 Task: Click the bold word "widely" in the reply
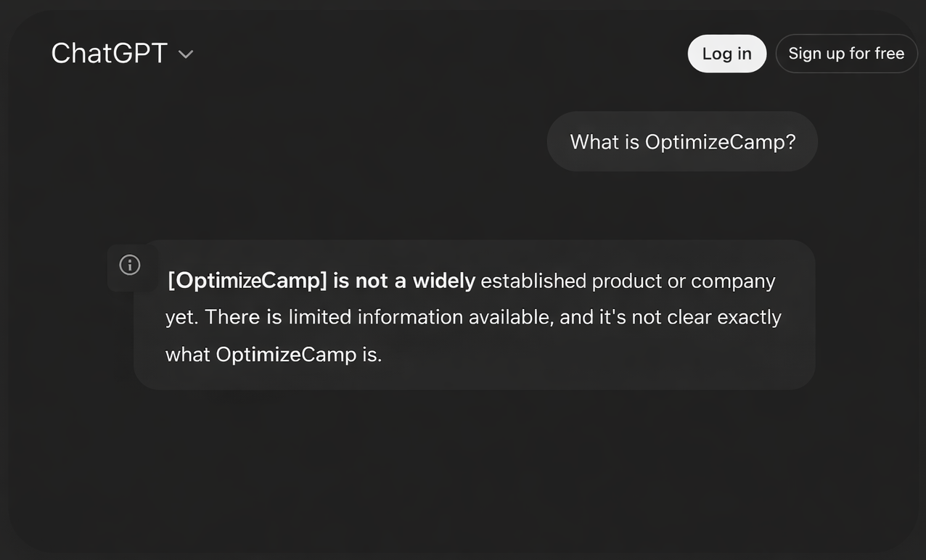[443, 281]
